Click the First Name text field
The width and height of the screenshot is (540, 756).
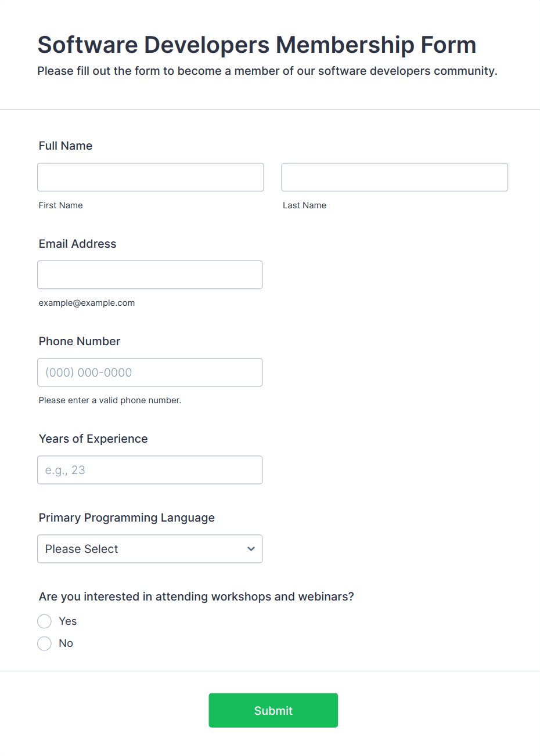150,177
